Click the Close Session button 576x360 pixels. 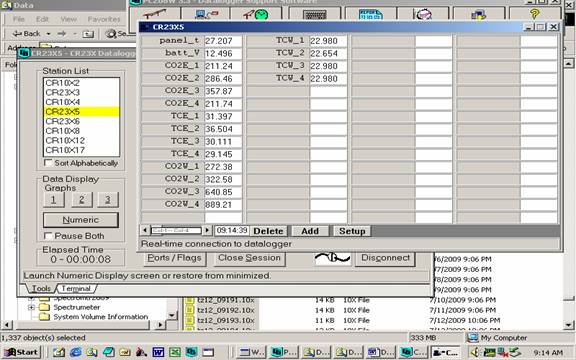point(249,258)
